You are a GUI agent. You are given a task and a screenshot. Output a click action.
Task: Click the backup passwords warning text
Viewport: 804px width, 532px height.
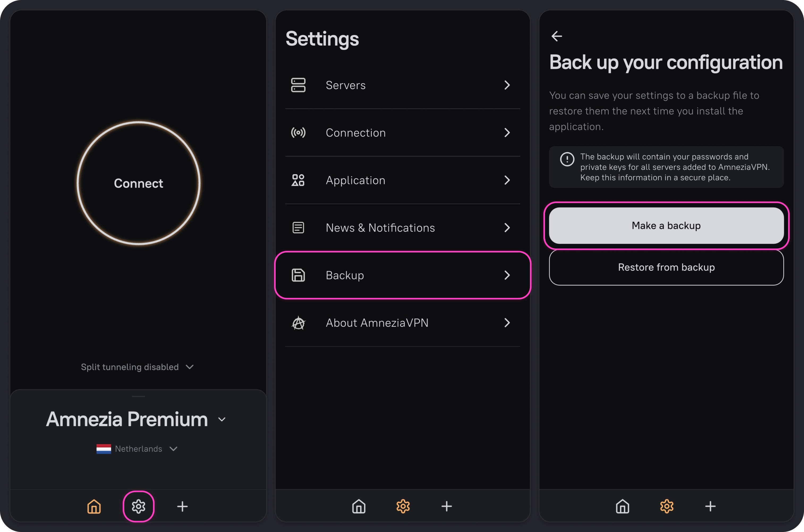point(675,167)
